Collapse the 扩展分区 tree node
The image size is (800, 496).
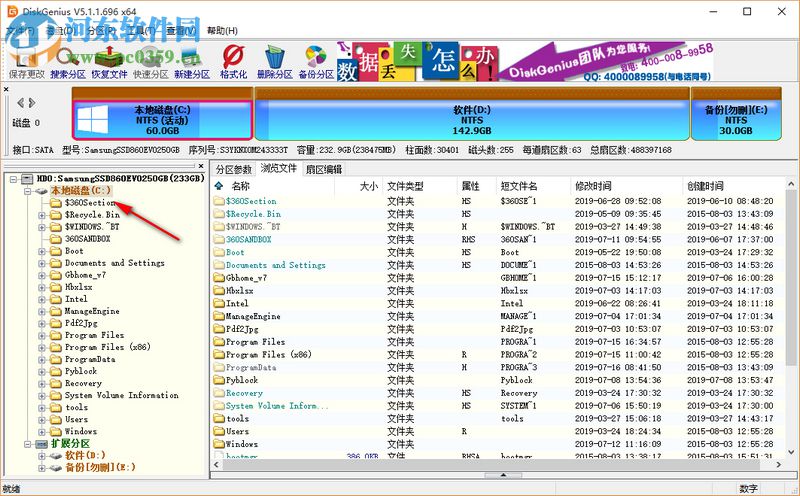28,444
